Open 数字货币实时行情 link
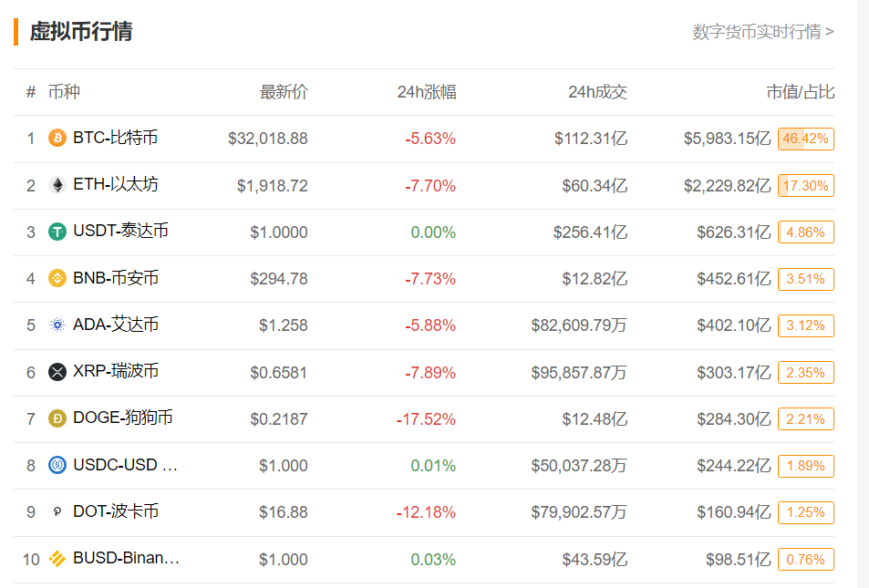 point(762,32)
